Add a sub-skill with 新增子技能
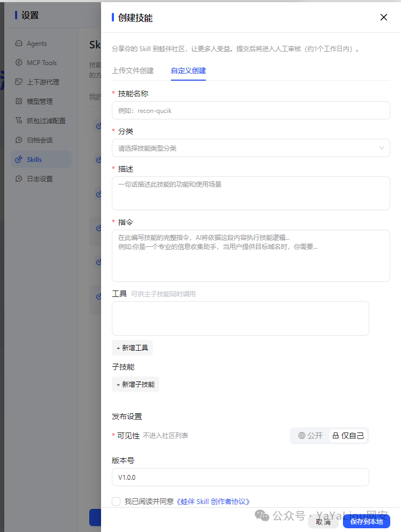The height and width of the screenshot is (532, 401). coord(135,385)
